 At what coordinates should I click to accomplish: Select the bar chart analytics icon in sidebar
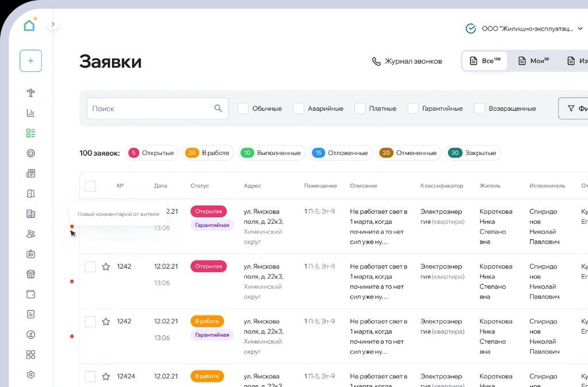(30, 113)
